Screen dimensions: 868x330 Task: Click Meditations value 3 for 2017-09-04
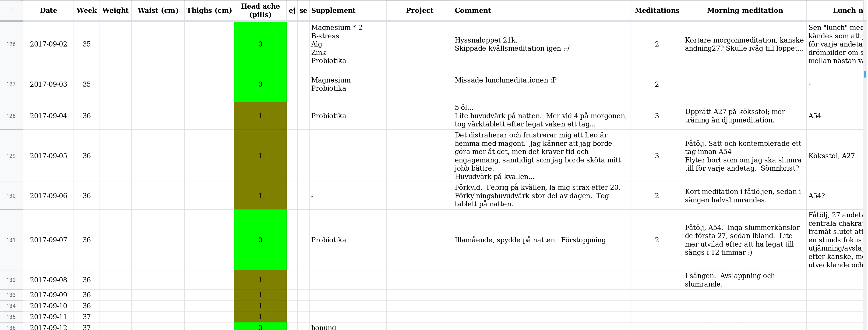[x=657, y=116]
